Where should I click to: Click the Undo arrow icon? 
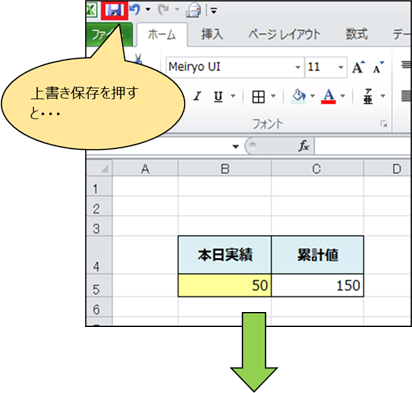135,9
